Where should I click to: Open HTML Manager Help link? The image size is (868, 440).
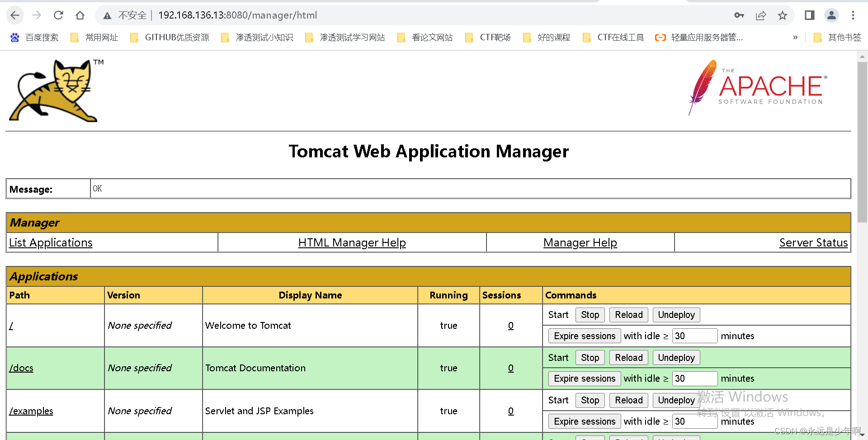tap(352, 243)
